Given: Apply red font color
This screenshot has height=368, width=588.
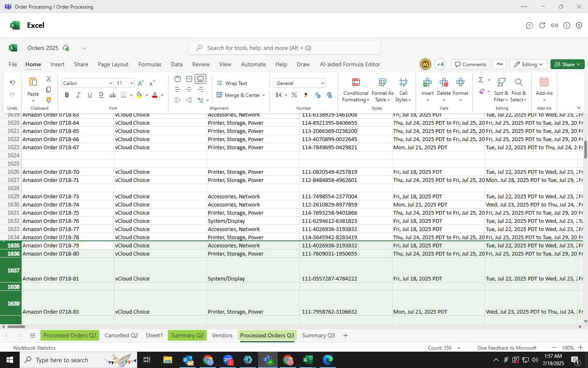Looking at the screenshot, I should point(155,95).
